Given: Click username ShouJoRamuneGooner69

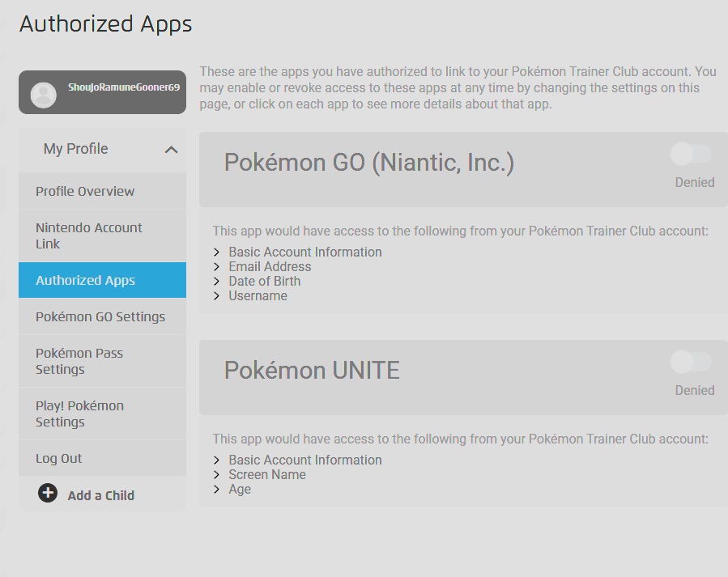Looking at the screenshot, I should 124,87.
